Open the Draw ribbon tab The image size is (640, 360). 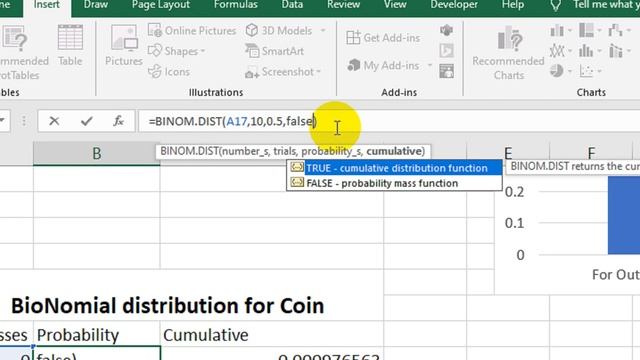(96, 5)
